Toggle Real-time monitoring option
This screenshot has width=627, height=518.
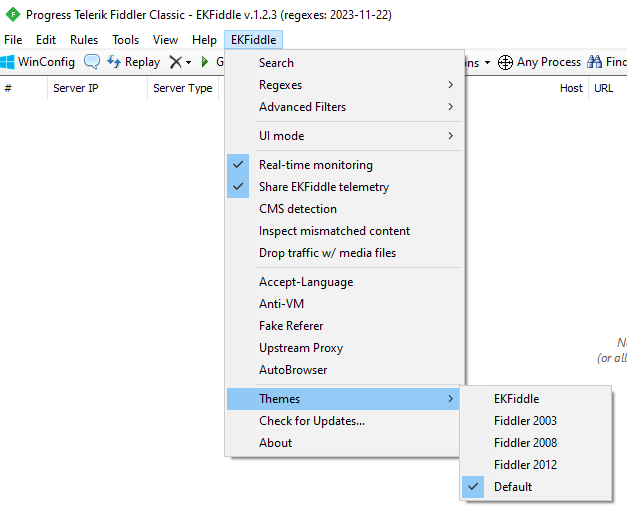(x=344, y=165)
